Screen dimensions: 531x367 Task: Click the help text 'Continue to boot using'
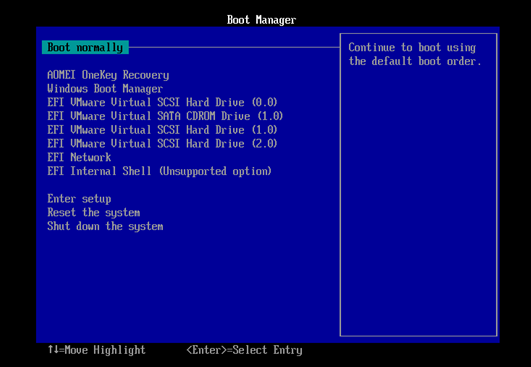pyautogui.click(x=412, y=47)
